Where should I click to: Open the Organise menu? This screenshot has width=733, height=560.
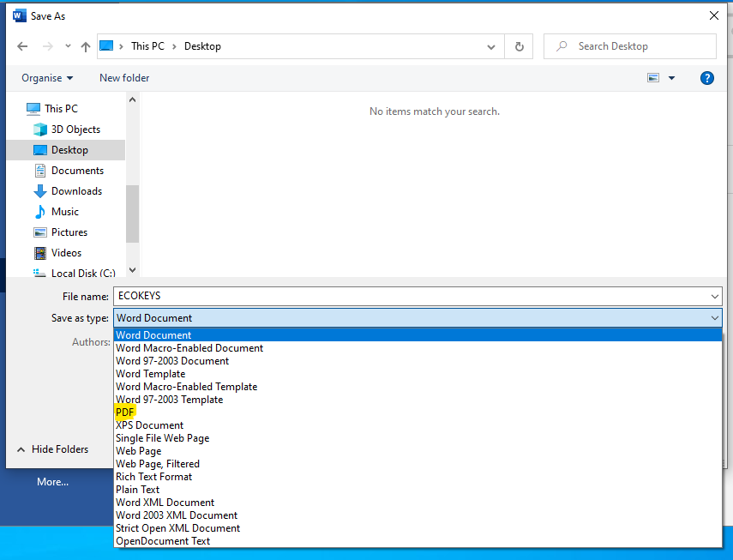(47, 78)
